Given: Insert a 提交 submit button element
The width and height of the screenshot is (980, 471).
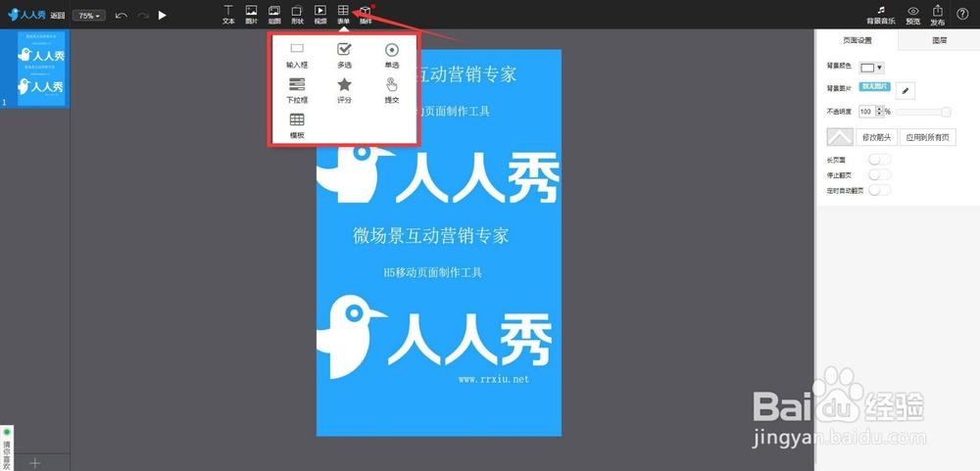Looking at the screenshot, I should (x=392, y=90).
